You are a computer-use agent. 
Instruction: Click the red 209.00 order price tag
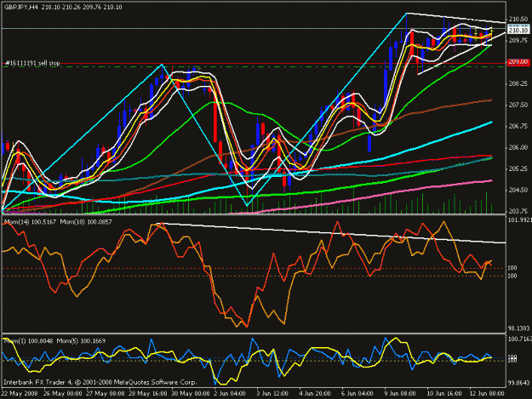[518, 62]
